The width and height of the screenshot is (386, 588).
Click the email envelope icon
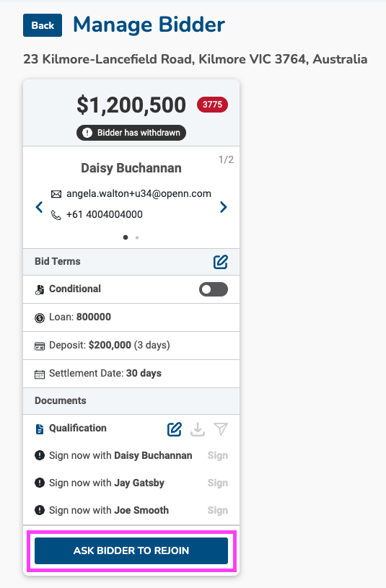click(x=56, y=194)
